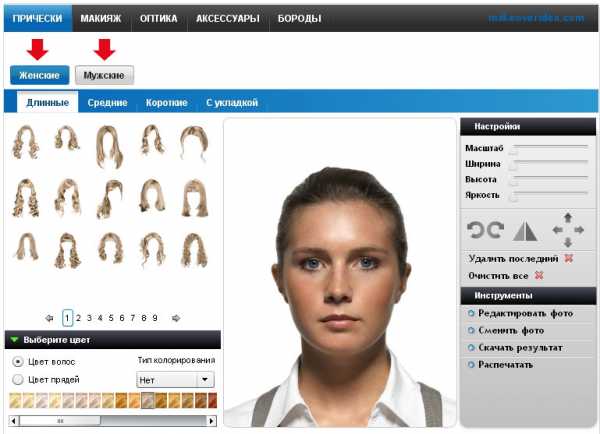Go to previous hairstyle page arrow
The height and width of the screenshot is (434, 600).
click(48, 318)
